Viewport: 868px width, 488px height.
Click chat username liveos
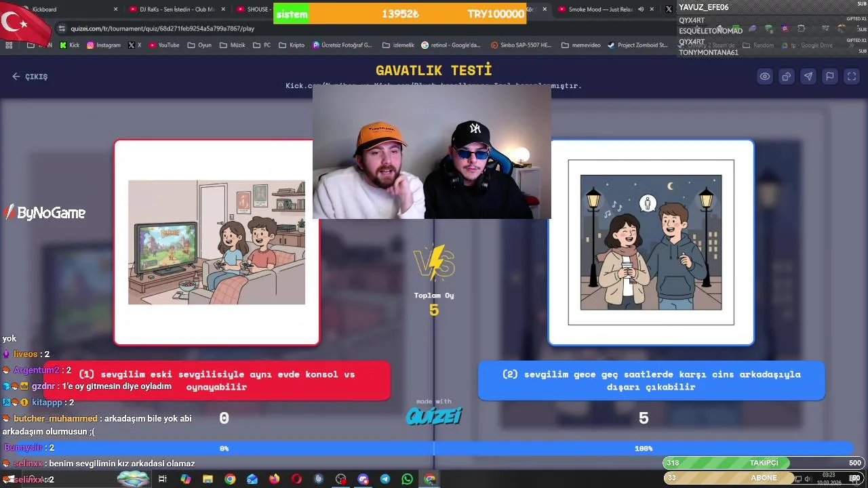[x=26, y=354]
